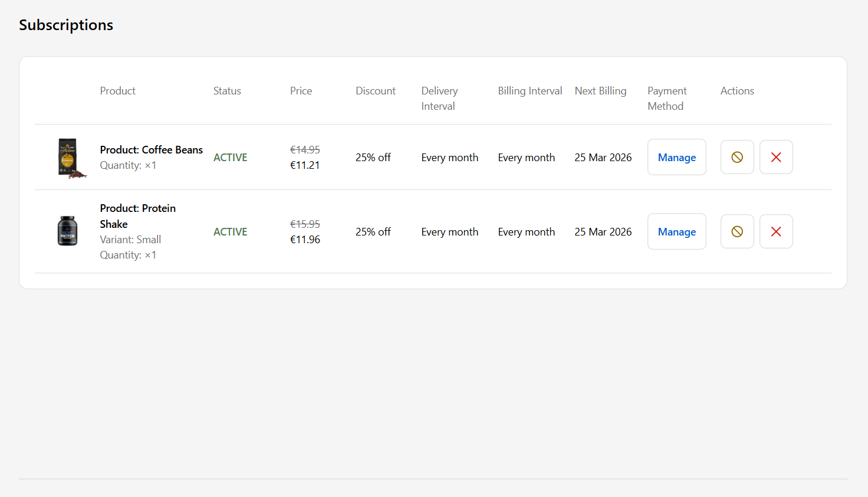Click the ACTIVE status for Coffee Beans

click(230, 158)
